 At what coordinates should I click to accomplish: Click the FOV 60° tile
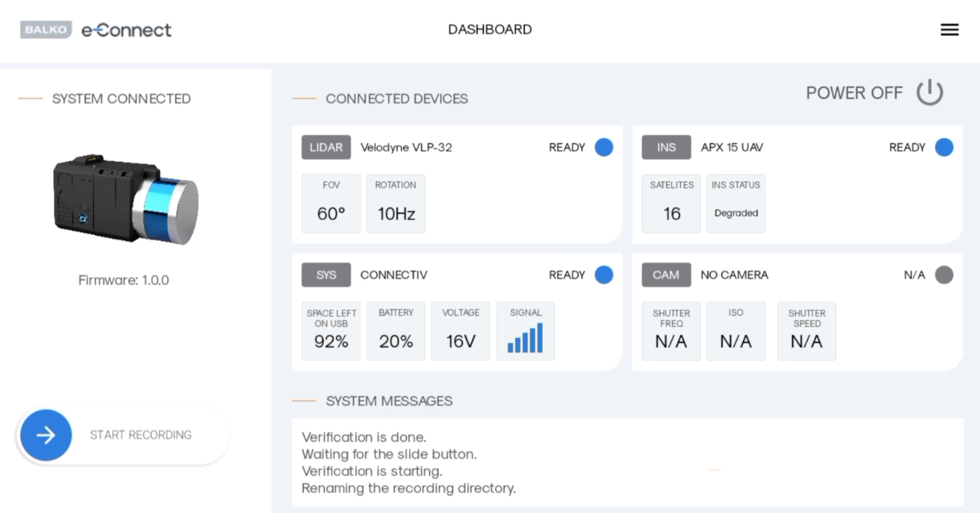click(x=331, y=204)
